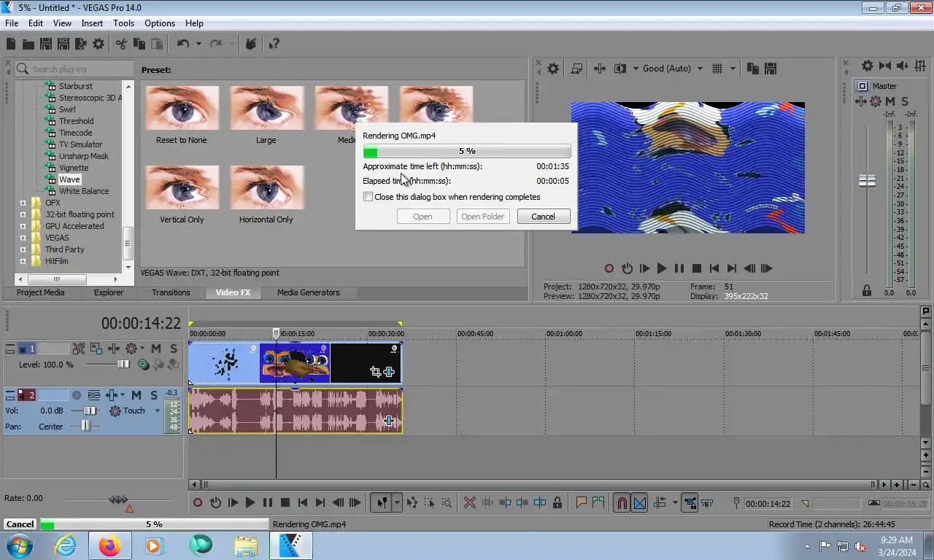
Task: Expand the Third Party folder
Action: click(x=23, y=249)
